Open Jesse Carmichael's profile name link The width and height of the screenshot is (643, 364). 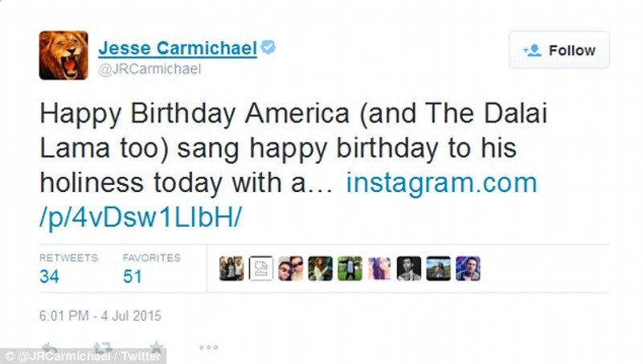tap(178, 48)
